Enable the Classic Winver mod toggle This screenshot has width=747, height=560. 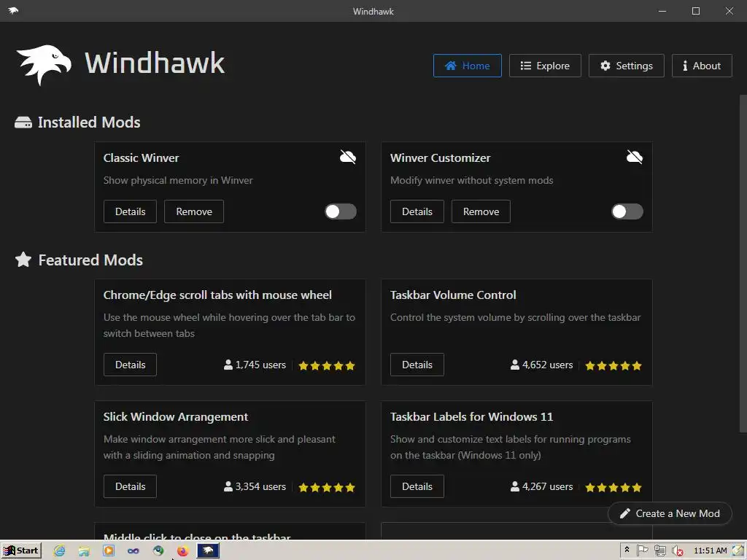340,211
